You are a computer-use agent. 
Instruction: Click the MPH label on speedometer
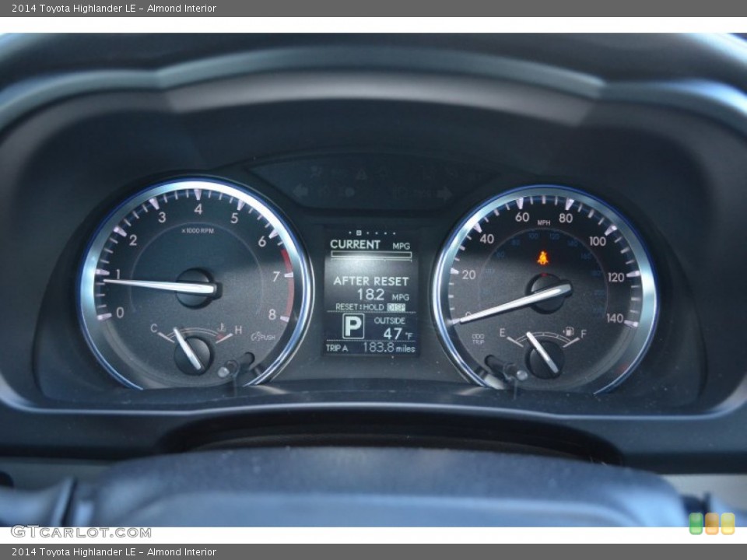coord(544,222)
